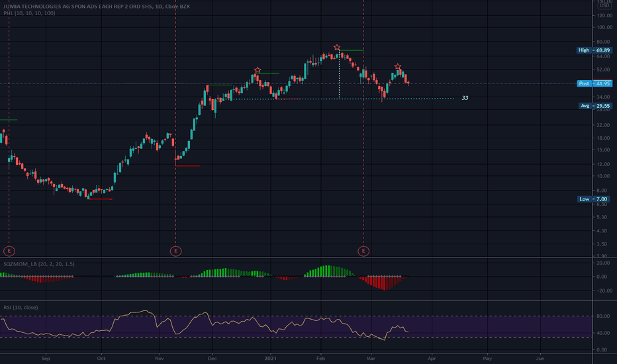The image size is (617, 364).
Task: Click the Feb label on time axis
Action: 320,359
